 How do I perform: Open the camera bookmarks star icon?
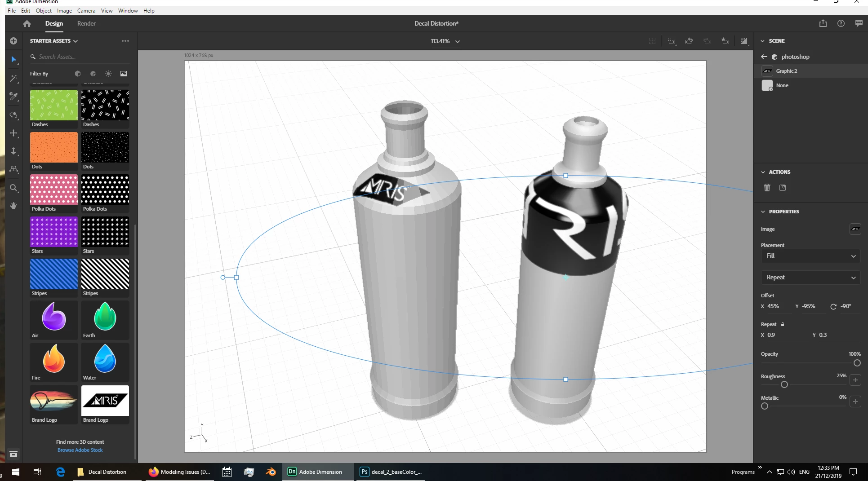coord(725,41)
